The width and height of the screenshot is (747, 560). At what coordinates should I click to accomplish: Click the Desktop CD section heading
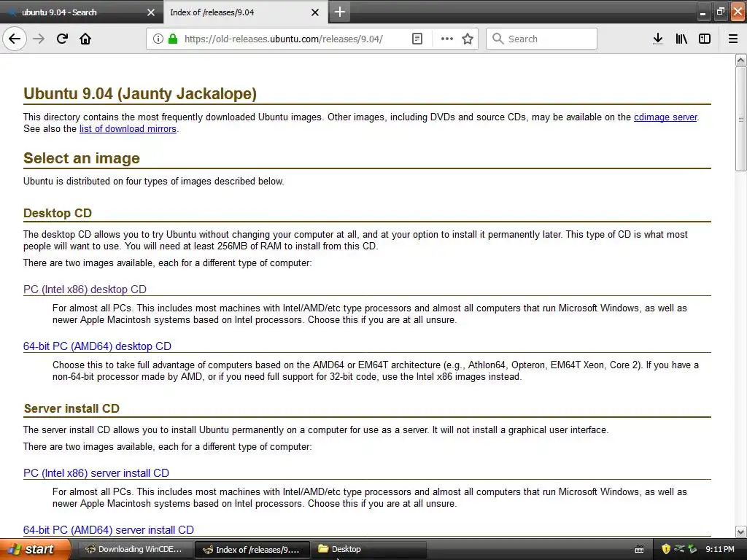58,214
